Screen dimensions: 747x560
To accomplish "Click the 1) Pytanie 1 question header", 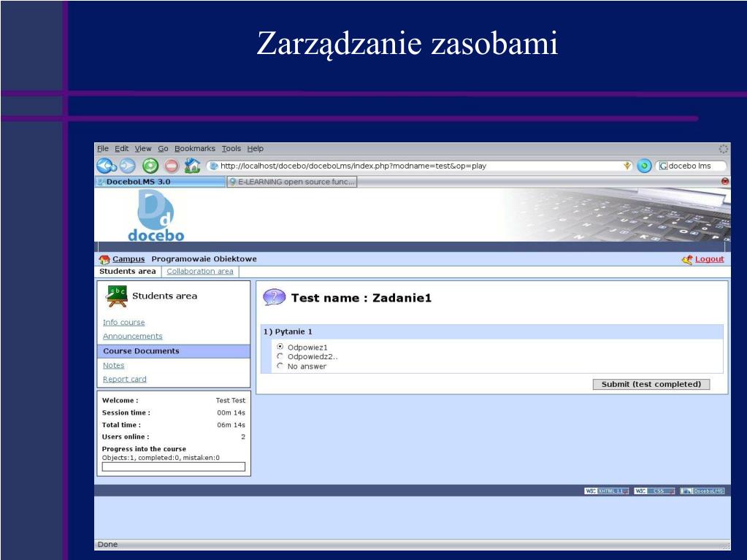I will point(491,332).
